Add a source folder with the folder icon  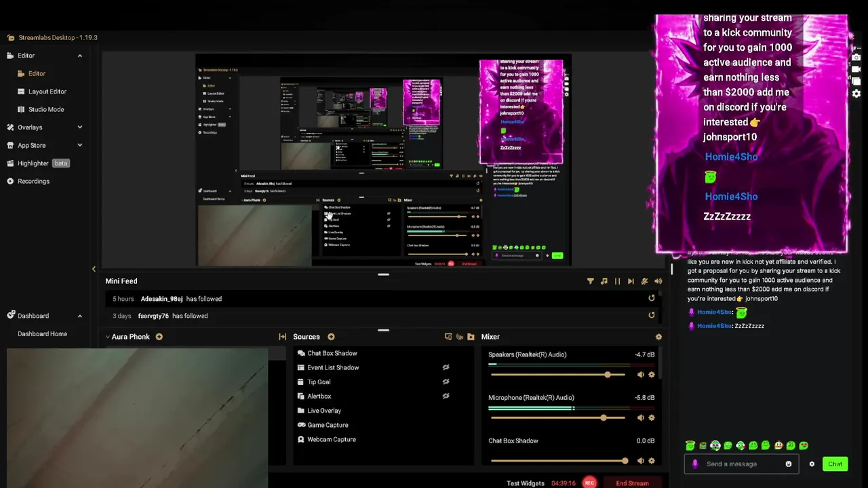click(x=471, y=337)
